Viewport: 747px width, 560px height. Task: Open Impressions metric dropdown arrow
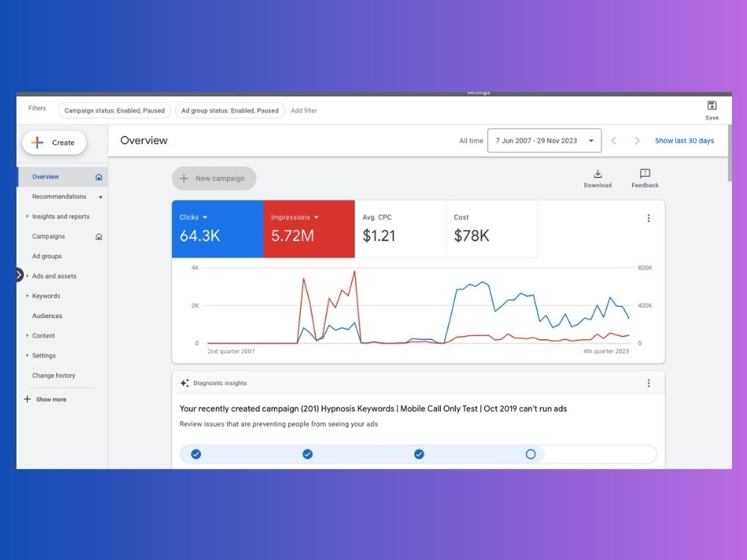[316, 217]
